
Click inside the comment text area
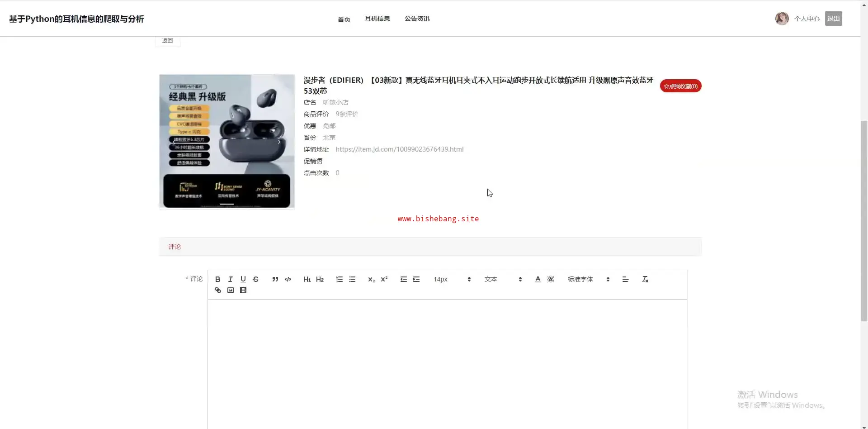(x=448, y=364)
